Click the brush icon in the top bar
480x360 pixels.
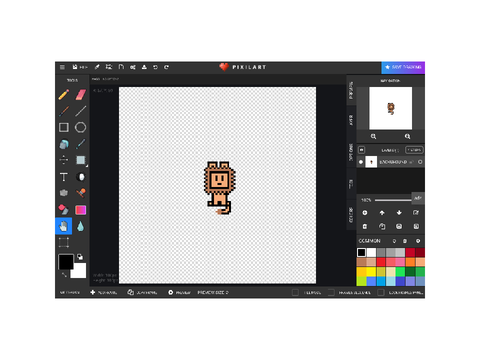coord(97,67)
